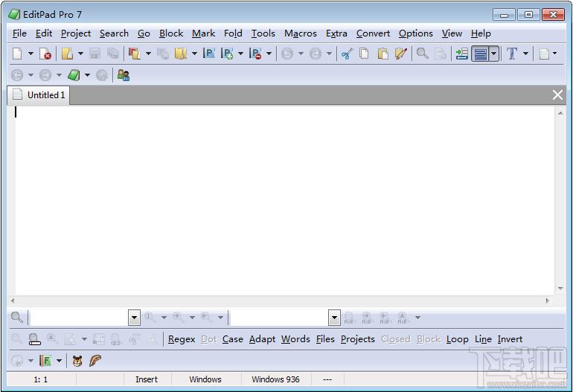Click the Highlight search matches icon

[35, 339]
